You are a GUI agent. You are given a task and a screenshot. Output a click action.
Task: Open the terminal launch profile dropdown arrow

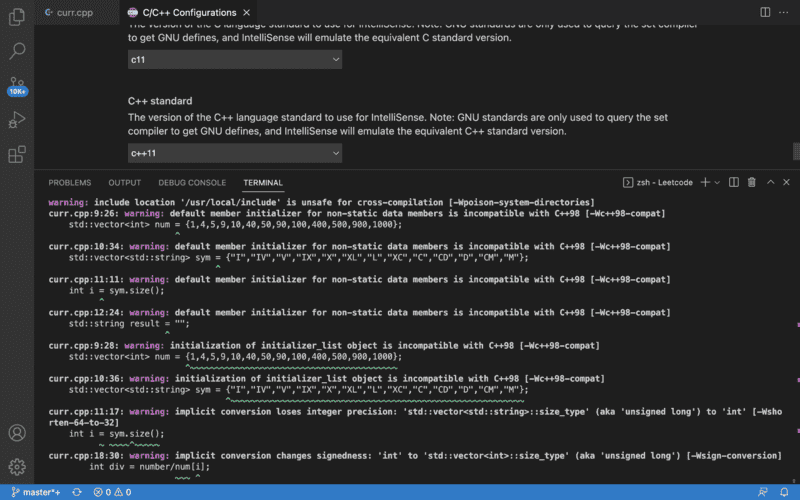[x=717, y=183]
